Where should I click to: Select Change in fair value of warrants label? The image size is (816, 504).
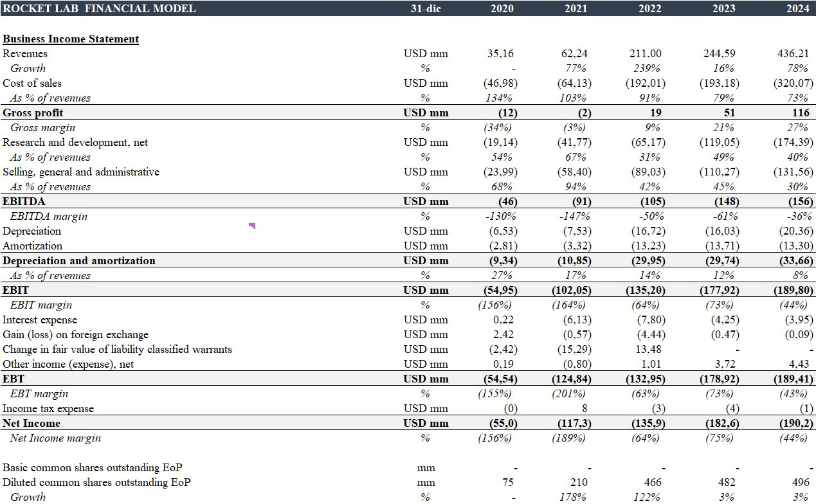click(x=118, y=349)
